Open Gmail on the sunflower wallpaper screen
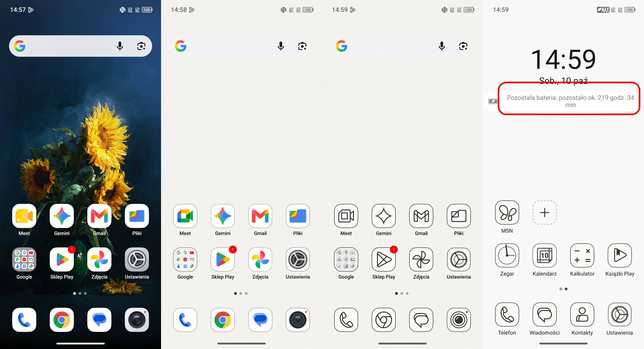 click(x=99, y=216)
